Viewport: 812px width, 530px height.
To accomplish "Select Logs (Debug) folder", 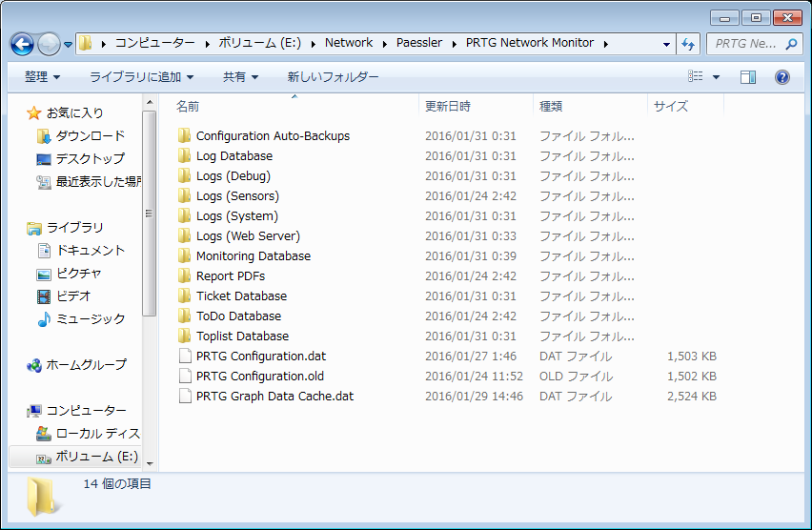I will click(x=233, y=176).
